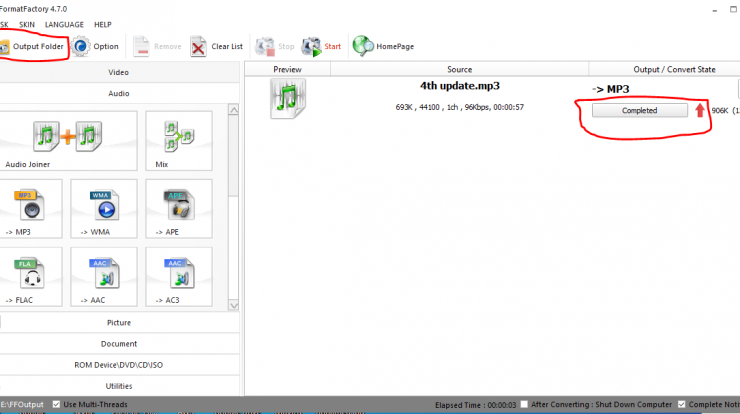740x414 pixels.
Task: Expand the ROM Device\DVD\CD\ISO category
Action: point(118,365)
